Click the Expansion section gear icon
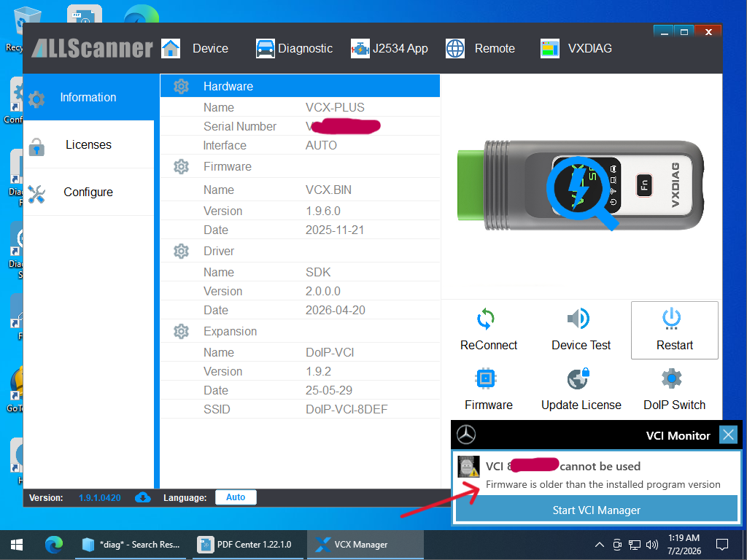The image size is (747, 560). [x=181, y=332]
